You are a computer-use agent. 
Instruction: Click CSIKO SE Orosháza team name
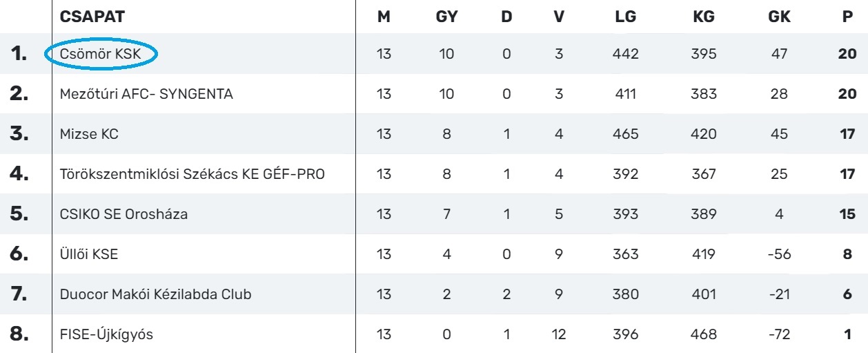click(124, 215)
